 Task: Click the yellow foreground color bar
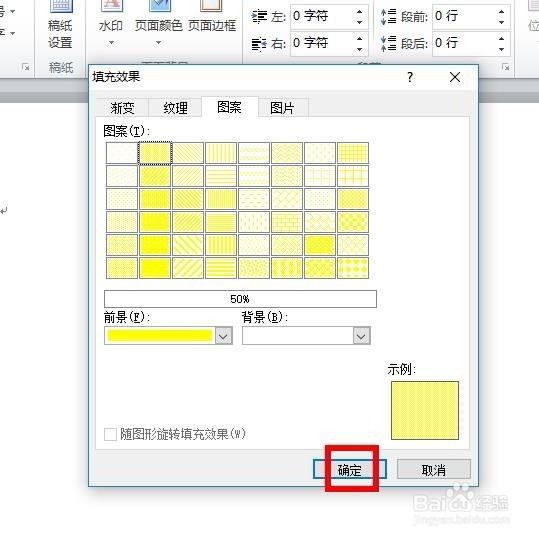coord(160,336)
